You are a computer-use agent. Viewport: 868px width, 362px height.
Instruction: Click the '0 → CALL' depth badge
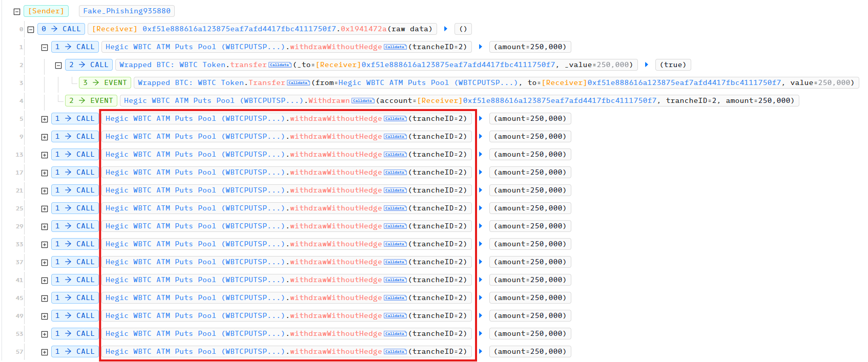(61, 29)
